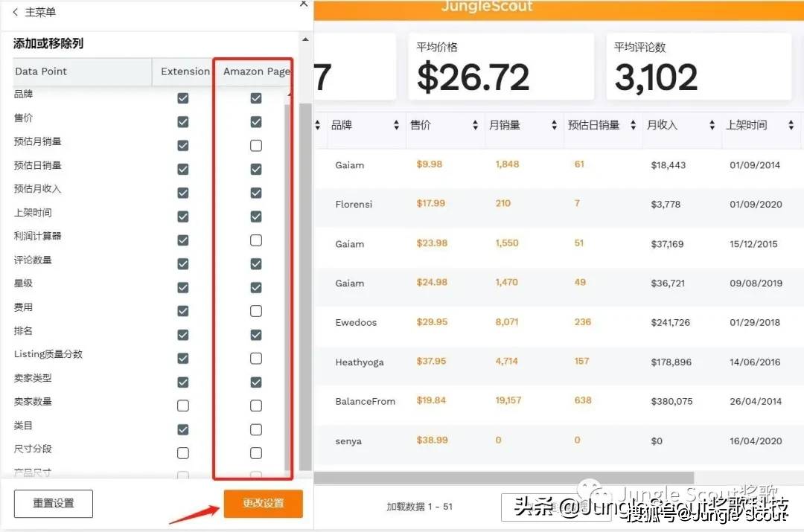
Task: Uncheck Amazon Page box for 预估月收入
Action: point(256,193)
